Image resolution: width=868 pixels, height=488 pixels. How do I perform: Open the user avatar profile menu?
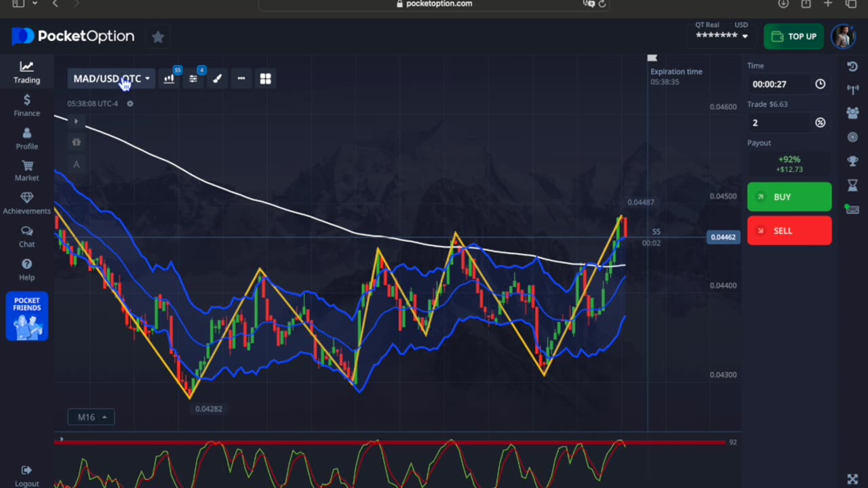pos(843,37)
